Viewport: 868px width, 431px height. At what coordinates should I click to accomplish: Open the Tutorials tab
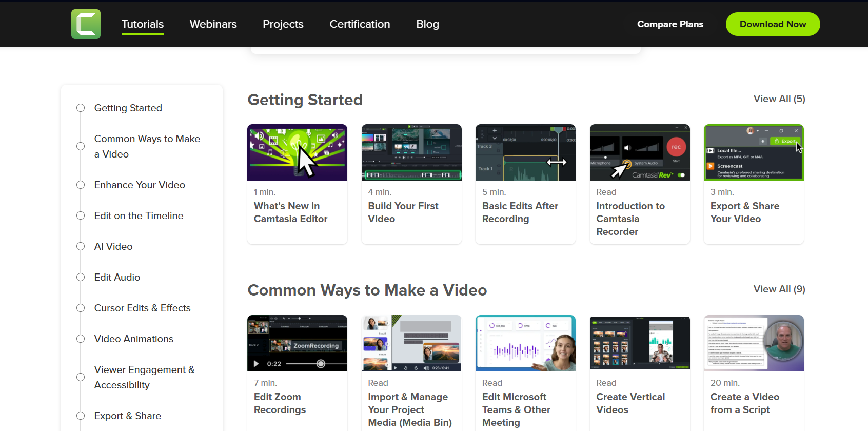[x=143, y=24]
